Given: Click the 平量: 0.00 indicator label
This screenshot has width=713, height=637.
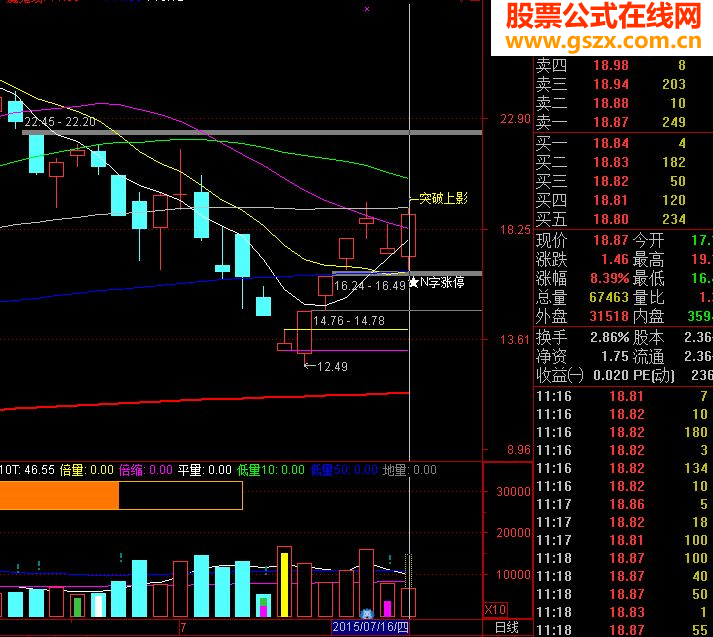Looking at the screenshot, I should pyautogui.click(x=205, y=470).
